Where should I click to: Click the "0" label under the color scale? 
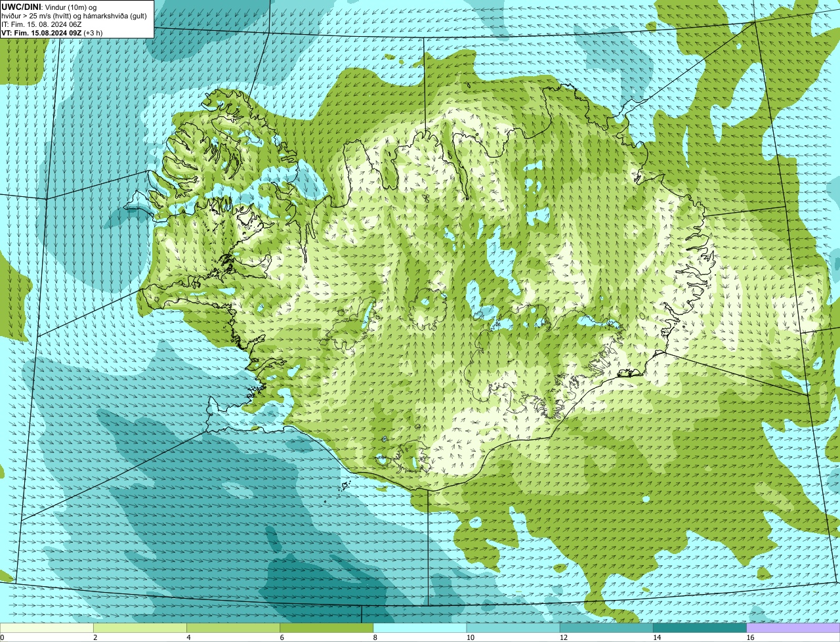coord(2,637)
